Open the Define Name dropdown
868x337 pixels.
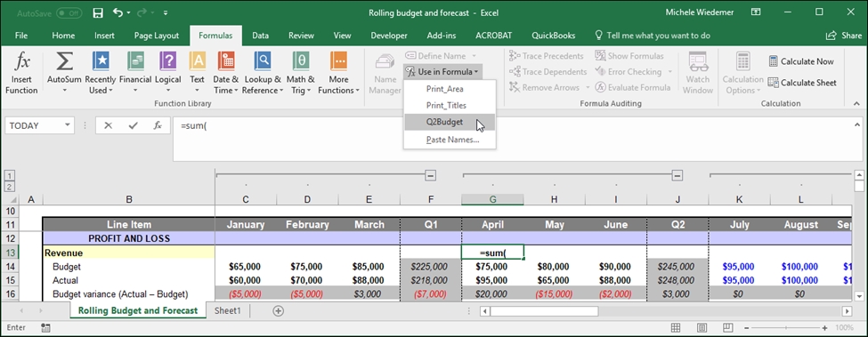[x=474, y=56]
